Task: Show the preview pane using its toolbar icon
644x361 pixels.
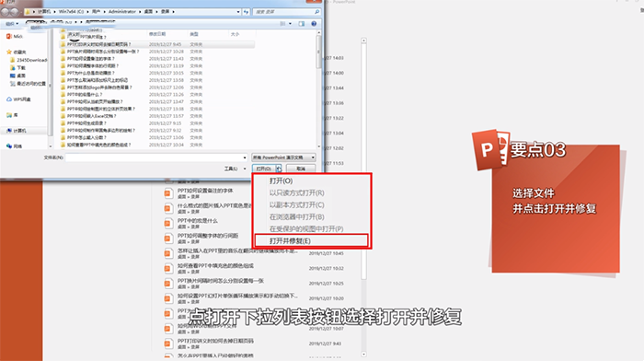Action: [302, 24]
